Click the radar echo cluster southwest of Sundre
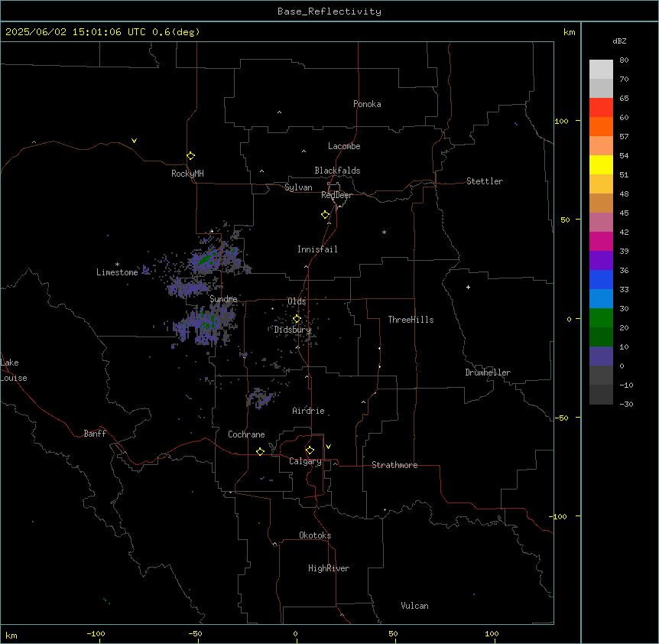Image resolution: width=659 pixels, height=644 pixels. pyautogui.click(x=206, y=324)
